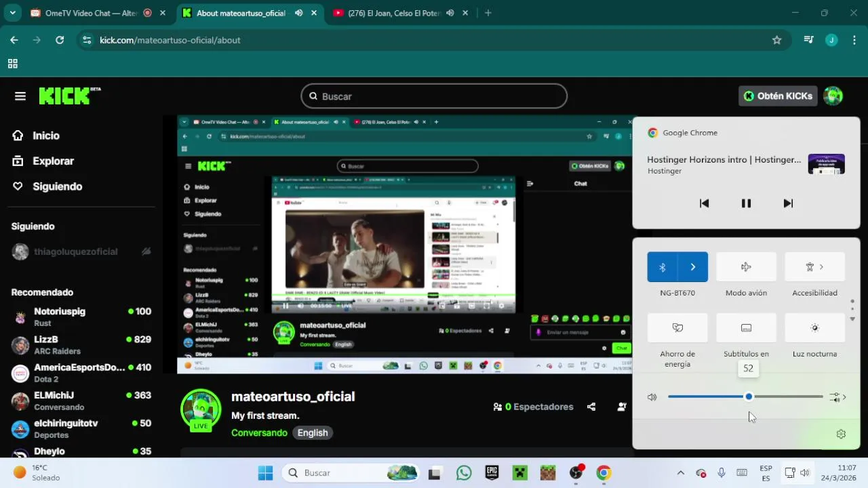Click Obtén KICKs button
The width and height of the screenshot is (868, 488).
[x=778, y=96]
